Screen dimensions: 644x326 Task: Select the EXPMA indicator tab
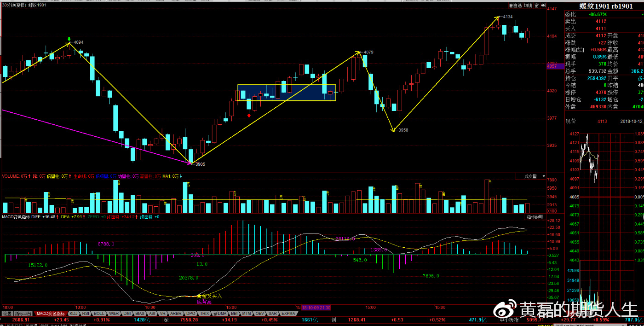(288, 314)
